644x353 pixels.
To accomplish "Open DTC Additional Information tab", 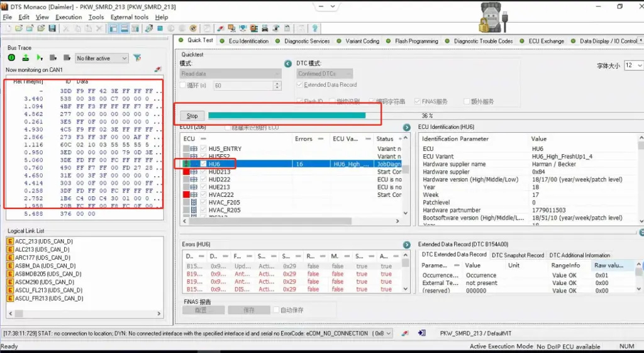I will coord(579,255).
